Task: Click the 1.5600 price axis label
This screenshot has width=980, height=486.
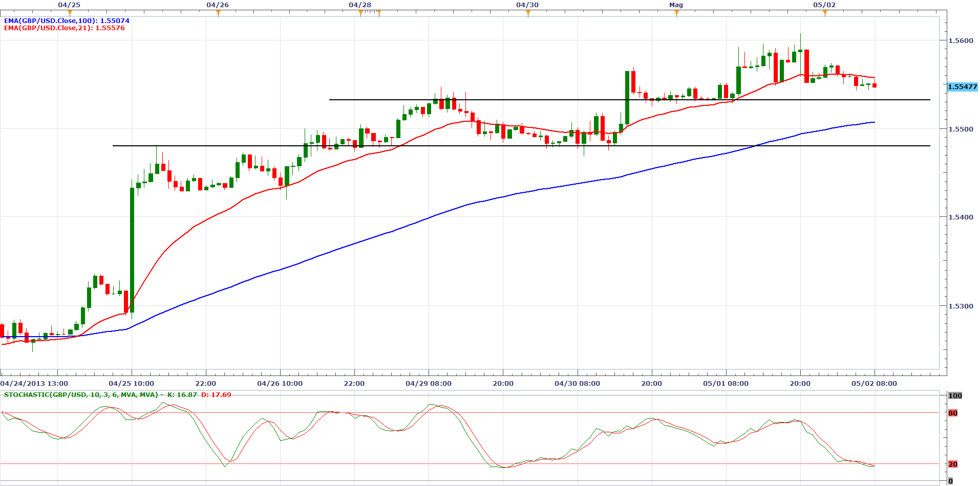Action: 961,41
